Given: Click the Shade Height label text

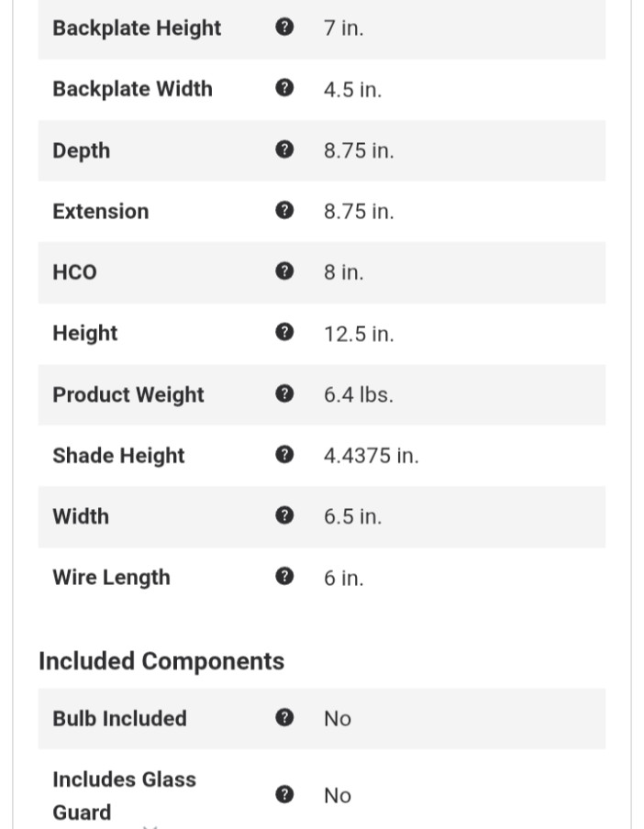Looking at the screenshot, I should click(x=118, y=456).
